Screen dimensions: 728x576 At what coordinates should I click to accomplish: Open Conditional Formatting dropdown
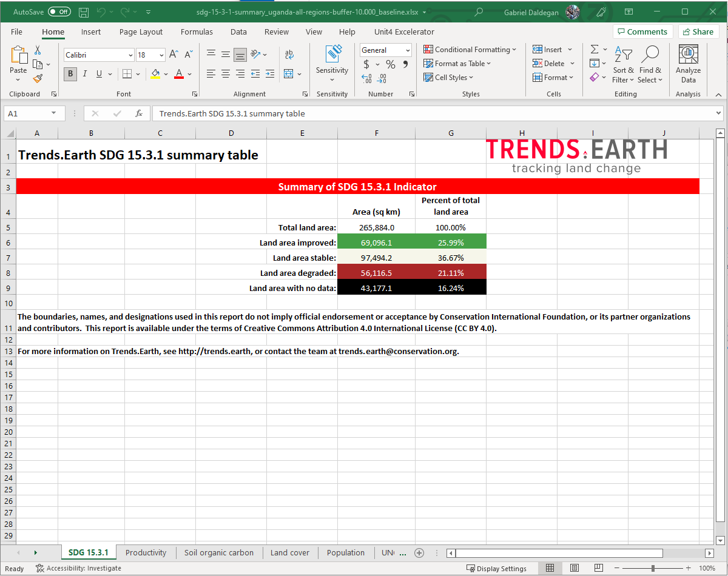tap(470, 50)
